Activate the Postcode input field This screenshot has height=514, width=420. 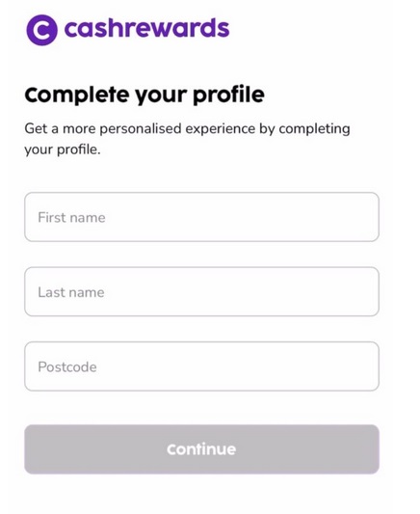tap(201, 366)
